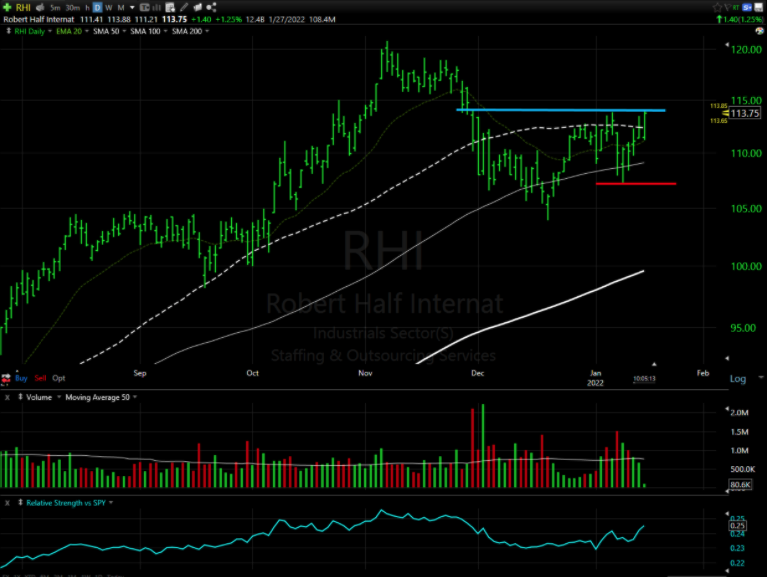Click the 113.75 current price label
This screenshot has height=577, width=767.
pyautogui.click(x=744, y=113)
